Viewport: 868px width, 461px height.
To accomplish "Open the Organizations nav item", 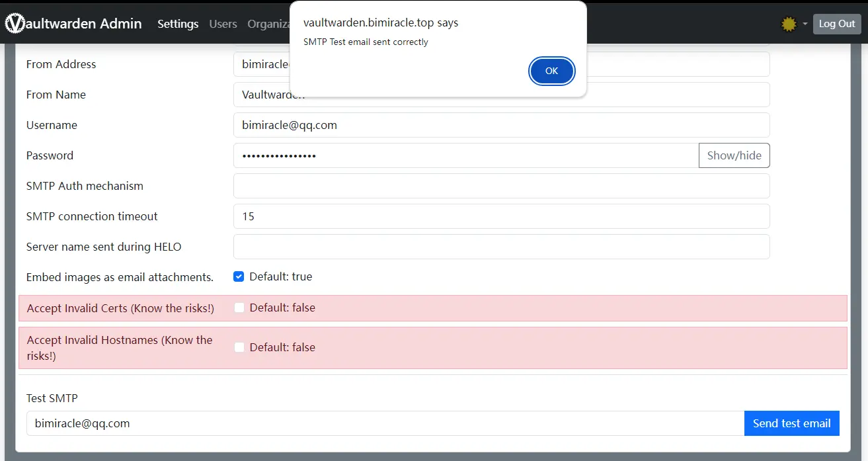I will tap(268, 24).
